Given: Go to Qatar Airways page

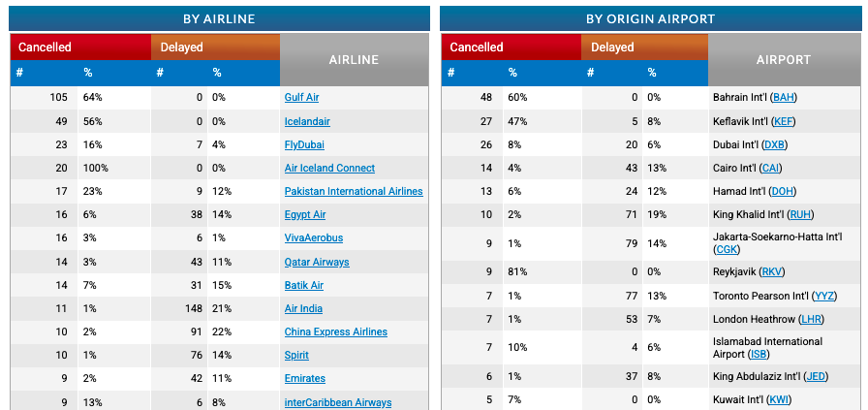Looking at the screenshot, I should pyautogui.click(x=317, y=262).
